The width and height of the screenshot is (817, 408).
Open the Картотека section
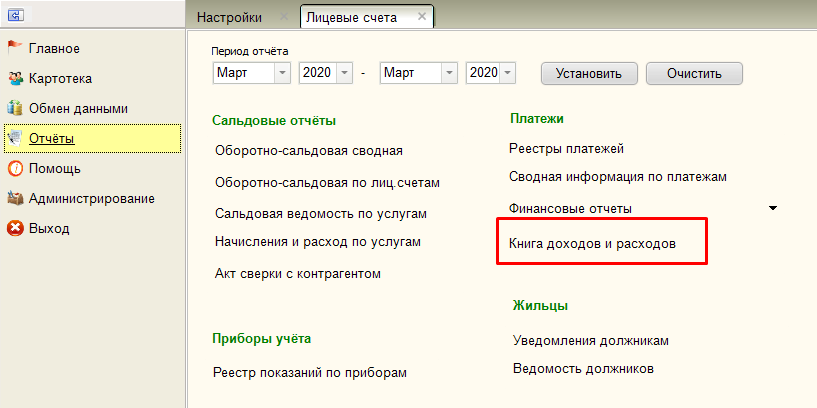point(60,79)
